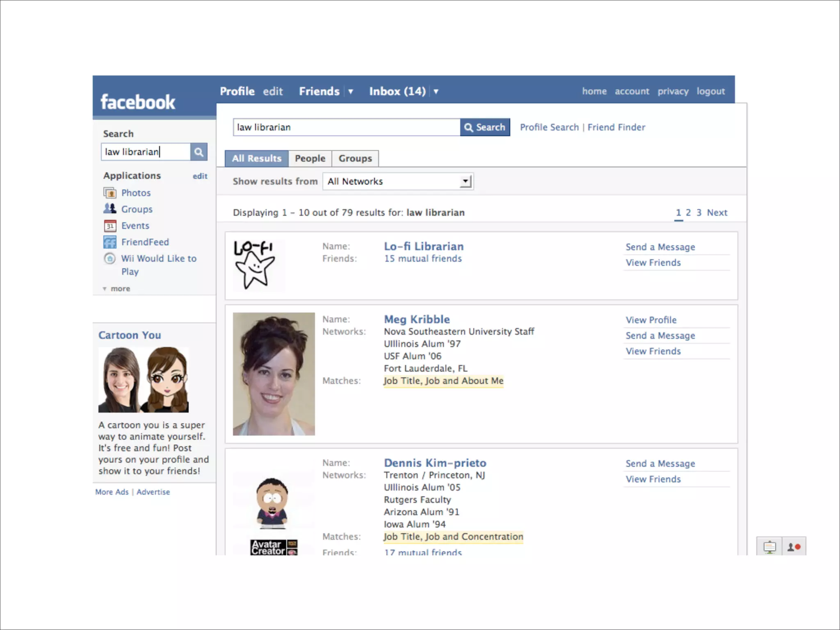
Task: Click the sidebar search magnifier button
Action: pyautogui.click(x=199, y=152)
